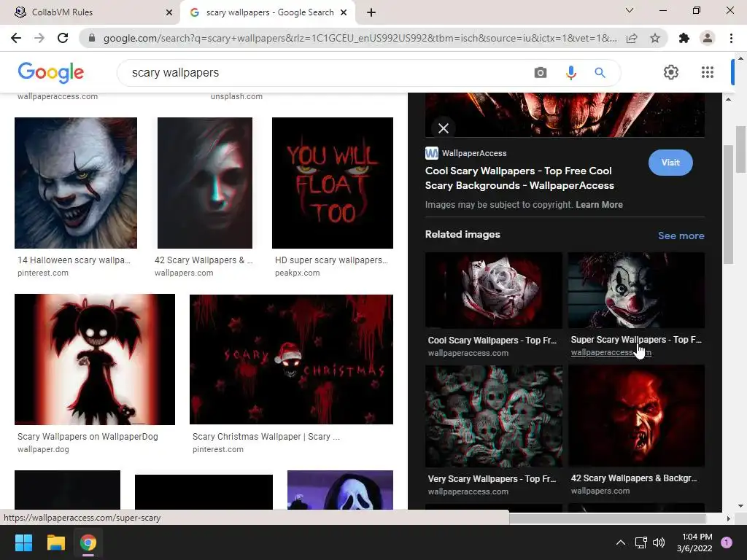Click the Very Scary Wallpapers caption
The width and height of the screenshot is (747, 560).
coord(492,478)
